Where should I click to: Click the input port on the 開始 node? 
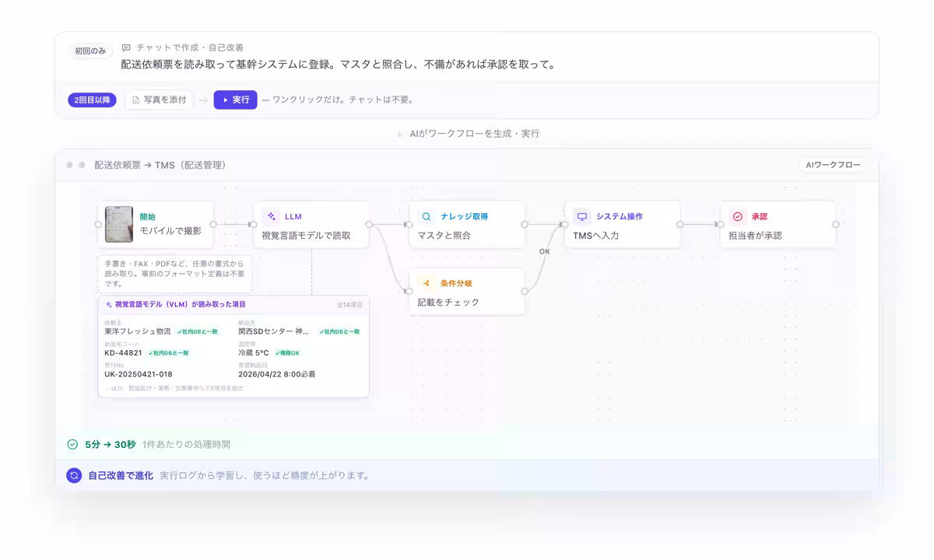pos(98,224)
